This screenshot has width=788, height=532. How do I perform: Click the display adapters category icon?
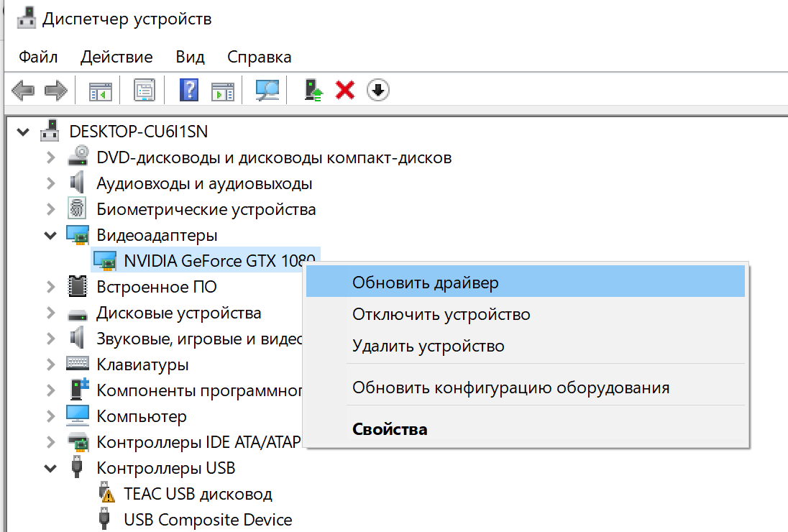78,234
